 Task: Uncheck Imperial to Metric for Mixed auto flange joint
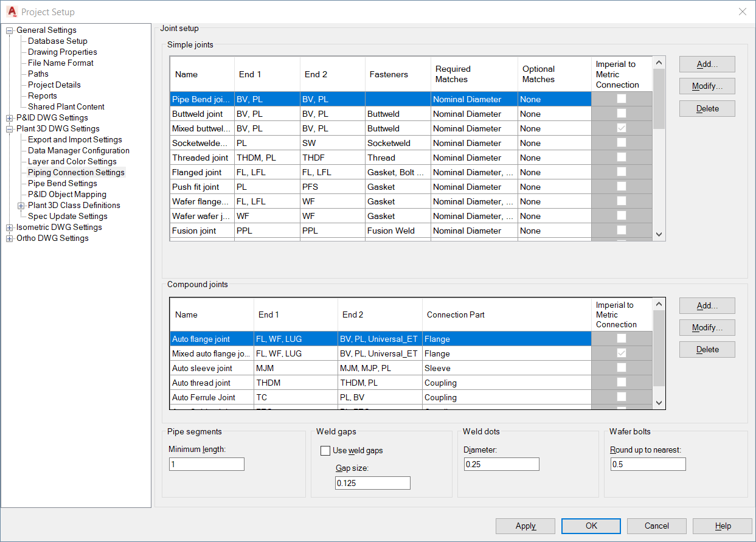(x=621, y=353)
